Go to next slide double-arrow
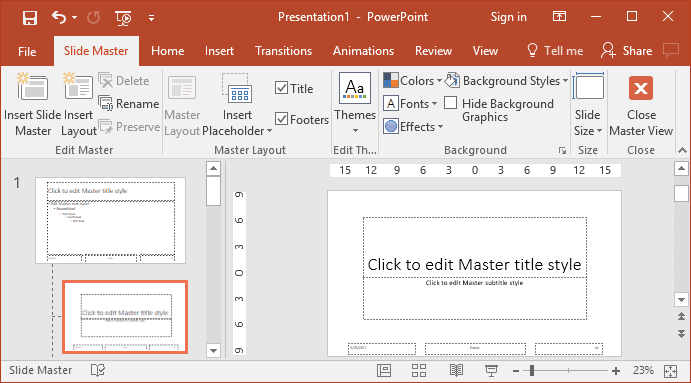 (x=681, y=334)
